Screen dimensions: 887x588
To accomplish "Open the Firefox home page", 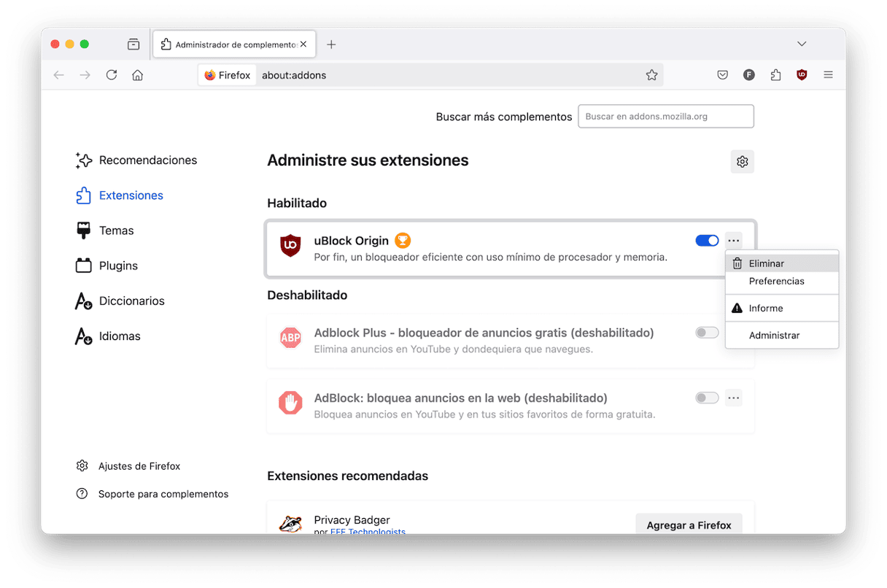I will [x=137, y=75].
